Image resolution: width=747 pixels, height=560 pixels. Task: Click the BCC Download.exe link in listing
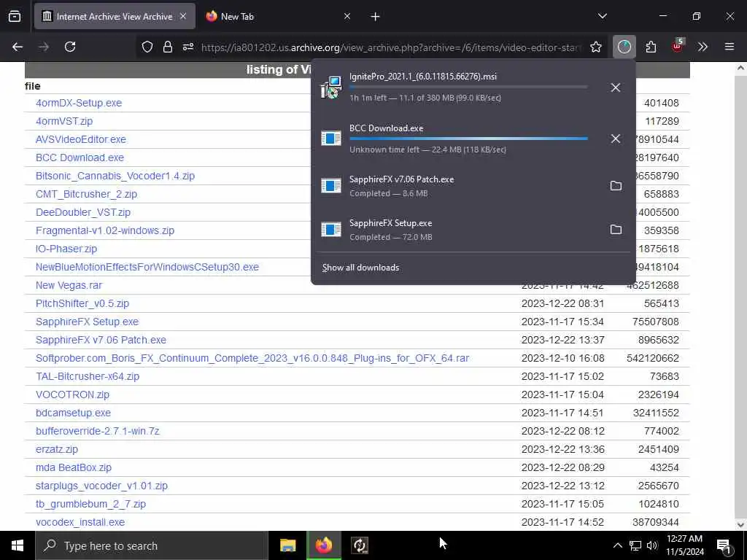click(x=80, y=157)
